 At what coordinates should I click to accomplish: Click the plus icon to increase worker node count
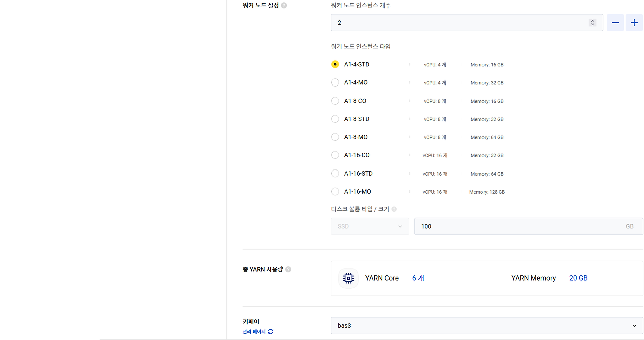[x=634, y=22]
